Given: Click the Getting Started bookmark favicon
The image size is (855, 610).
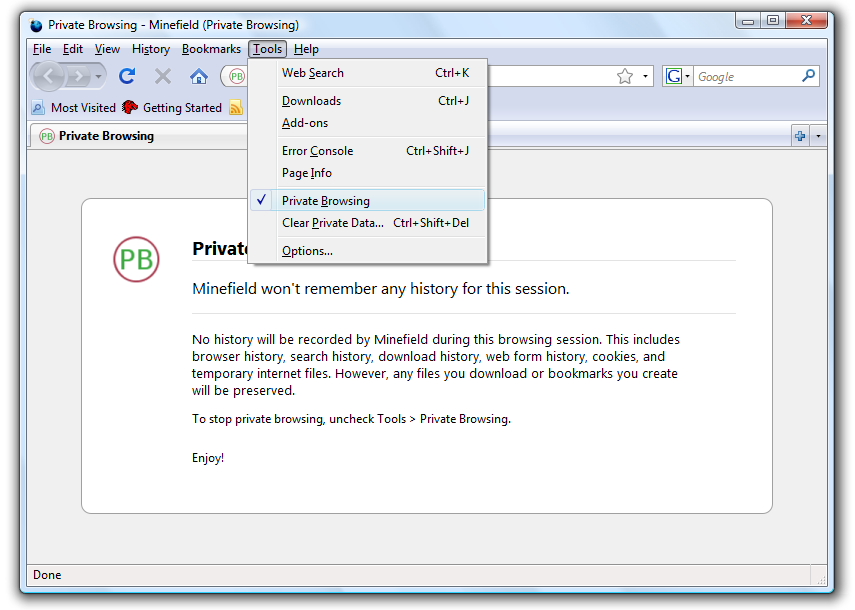Looking at the screenshot, I should (130, 107).
